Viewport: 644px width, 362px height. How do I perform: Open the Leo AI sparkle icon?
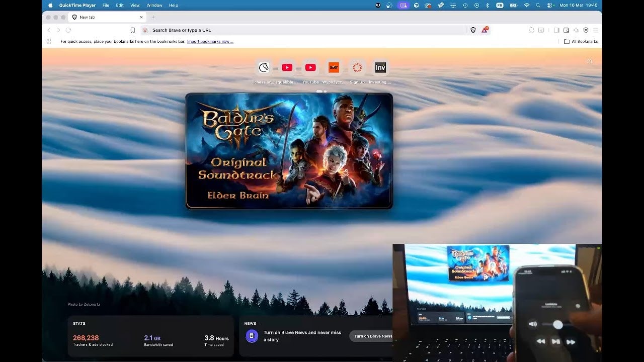[576, 30]
